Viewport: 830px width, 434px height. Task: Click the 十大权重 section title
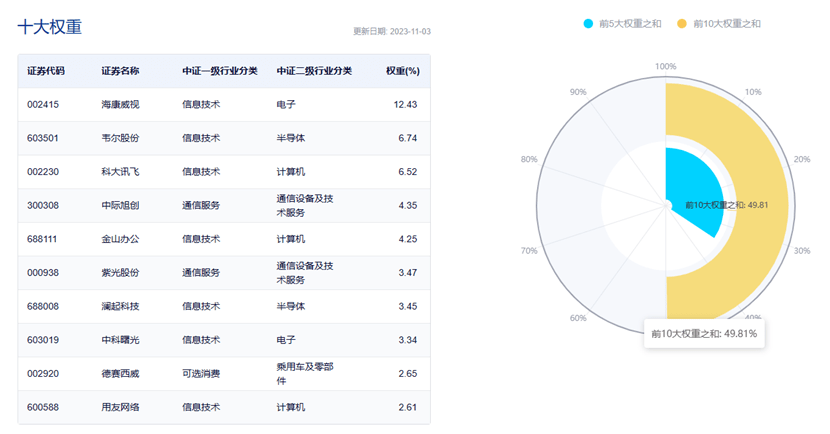pyautogui.click(x=50, y=27)
